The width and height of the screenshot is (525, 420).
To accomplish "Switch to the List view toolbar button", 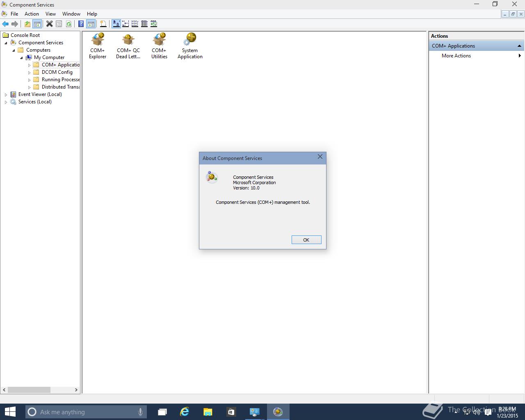I will click(x=135, y=24).
